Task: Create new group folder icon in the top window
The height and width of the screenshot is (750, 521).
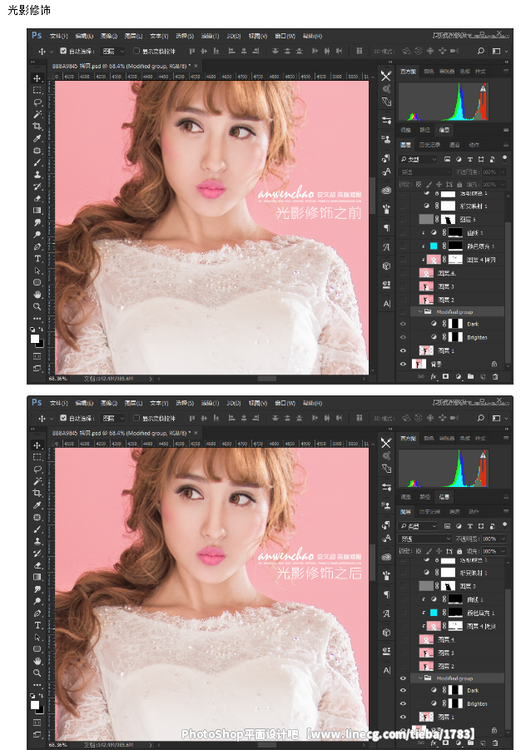Action: pyautogui.click(x=471, y=376)
